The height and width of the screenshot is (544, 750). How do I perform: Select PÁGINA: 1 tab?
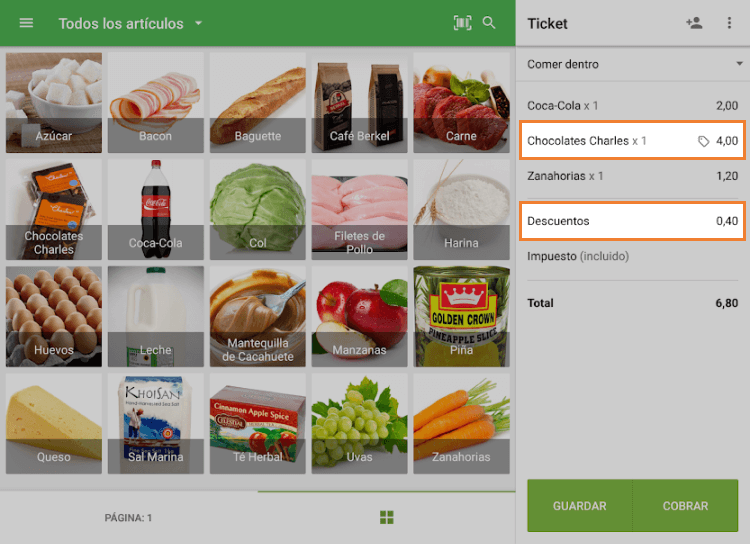pos(129,518)
